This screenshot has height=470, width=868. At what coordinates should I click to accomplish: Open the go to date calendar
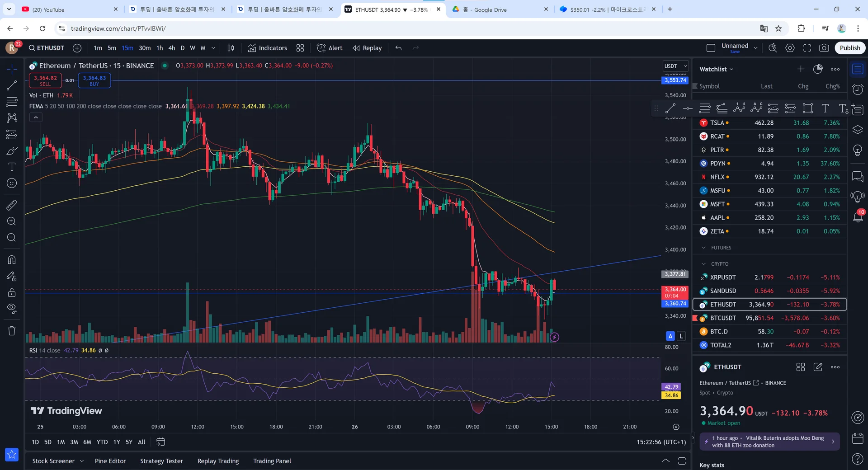(160, 442)
